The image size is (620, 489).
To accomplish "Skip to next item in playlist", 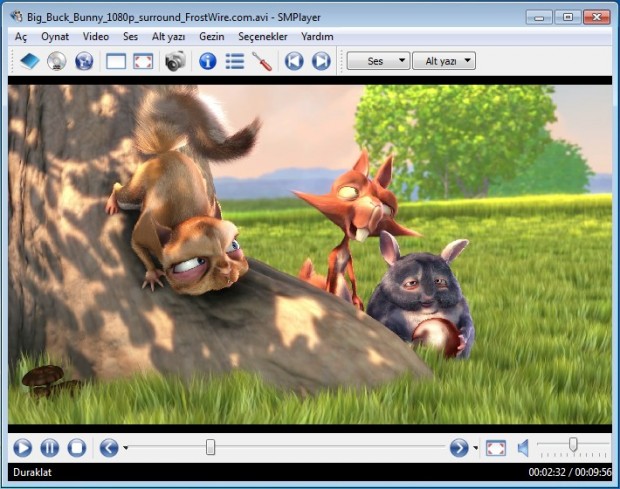I will (321, 61).
